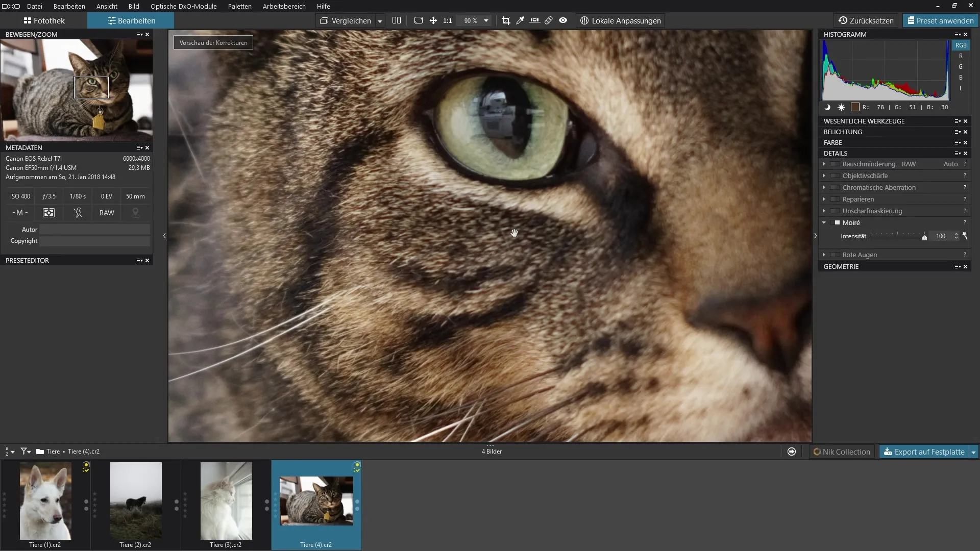This screenshot has width=980, height=551.
Task: Show highlight clipping sun icon
Action: pos(841,107)
